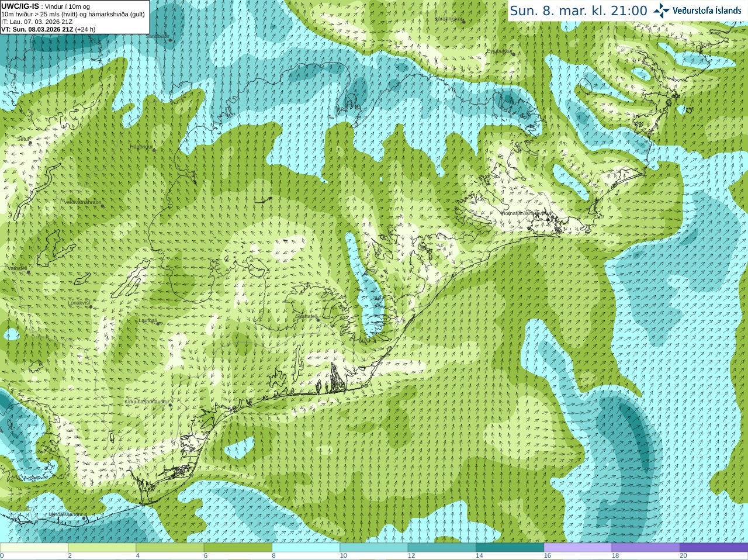Click the 14–16 m/s legend color
748x560 pixels.
[510, 548]
